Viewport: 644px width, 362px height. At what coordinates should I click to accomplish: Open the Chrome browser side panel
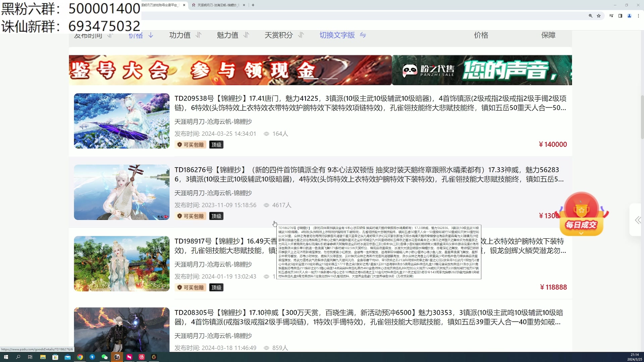click(620, 16)
